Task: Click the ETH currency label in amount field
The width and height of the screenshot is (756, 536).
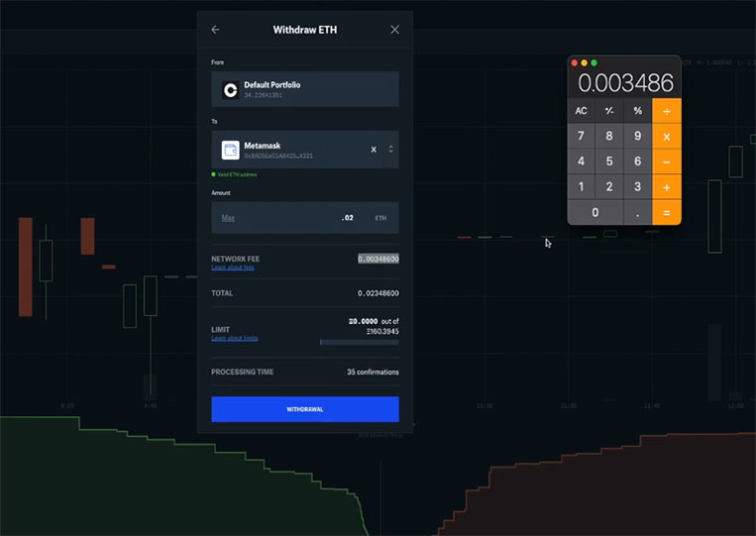Action: coord(380,218)
